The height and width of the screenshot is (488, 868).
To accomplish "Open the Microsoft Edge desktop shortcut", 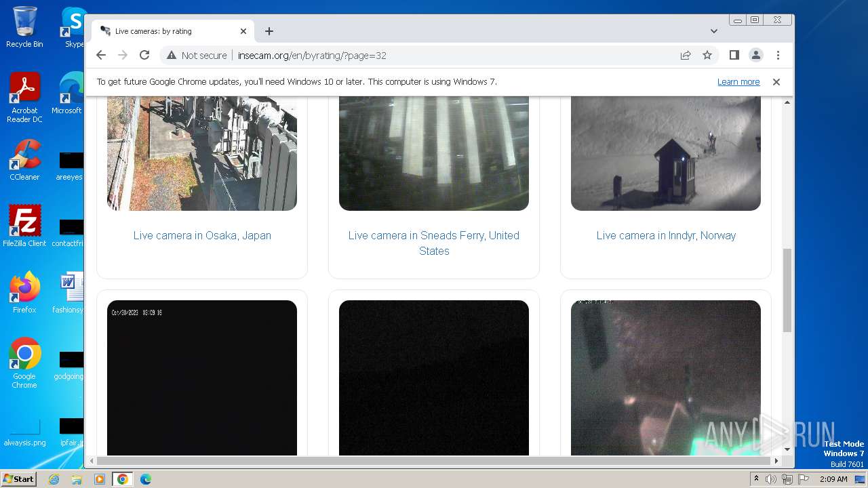I will 68,94.
